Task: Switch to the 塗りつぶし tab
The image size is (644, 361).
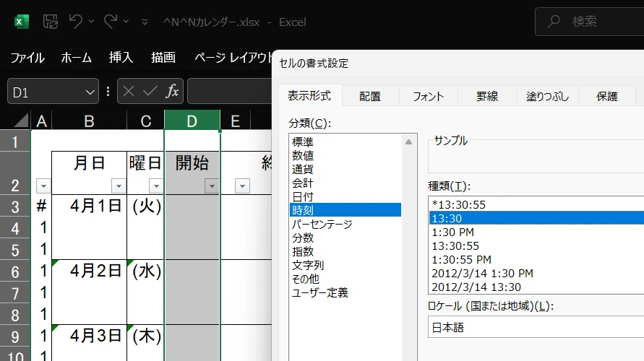Action: coord(547,97)
